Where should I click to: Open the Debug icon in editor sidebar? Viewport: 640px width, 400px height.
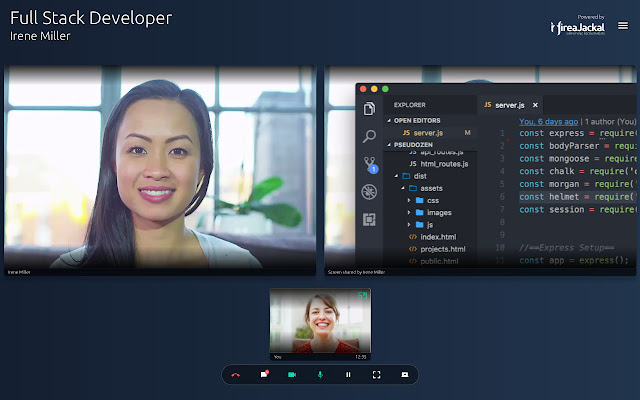coord(369,192)
